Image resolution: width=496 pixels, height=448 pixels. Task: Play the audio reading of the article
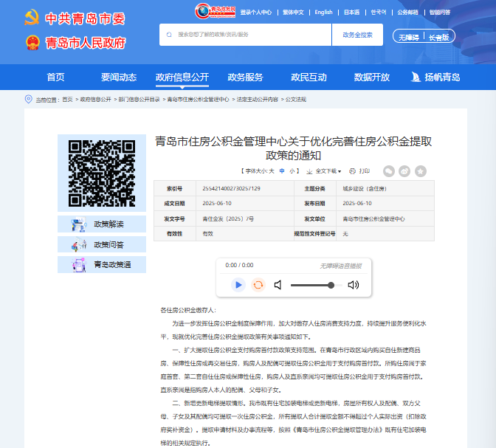pyautogui.click(x=238, y=285)
